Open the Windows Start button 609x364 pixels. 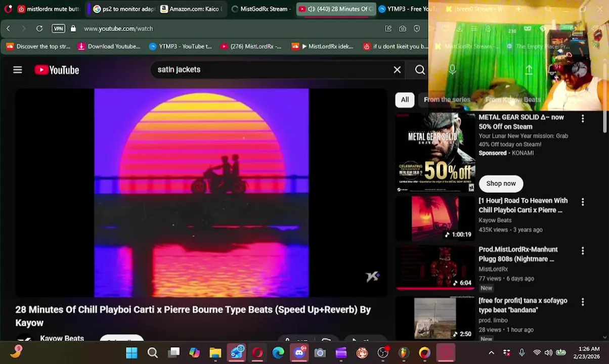tap(132, 353)
